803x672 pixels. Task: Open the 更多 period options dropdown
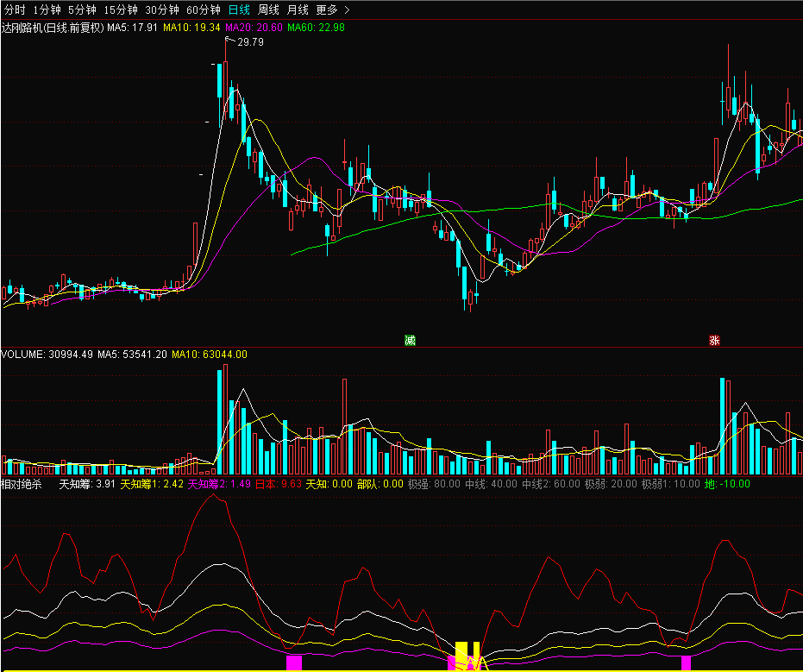pos(333,9)
